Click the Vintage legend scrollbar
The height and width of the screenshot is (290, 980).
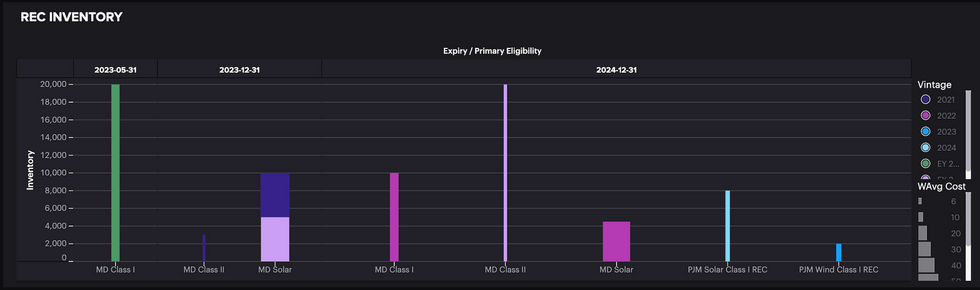968,130
